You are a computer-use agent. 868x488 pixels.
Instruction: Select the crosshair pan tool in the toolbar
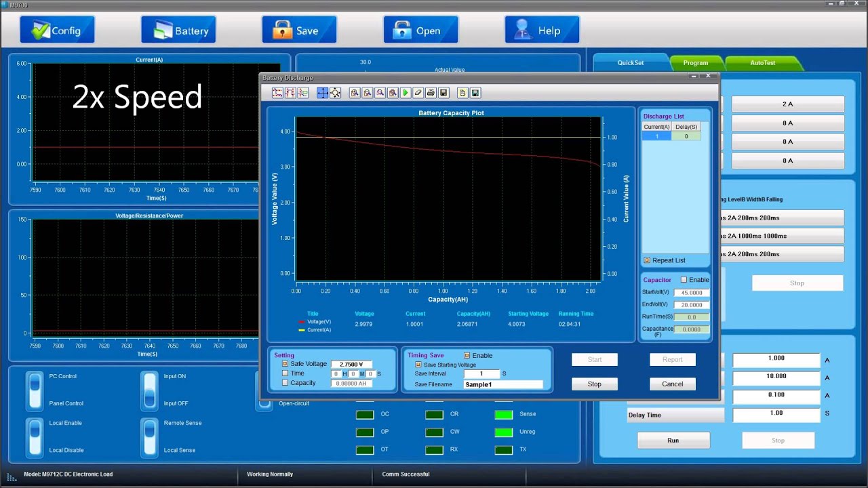(322, 93)
